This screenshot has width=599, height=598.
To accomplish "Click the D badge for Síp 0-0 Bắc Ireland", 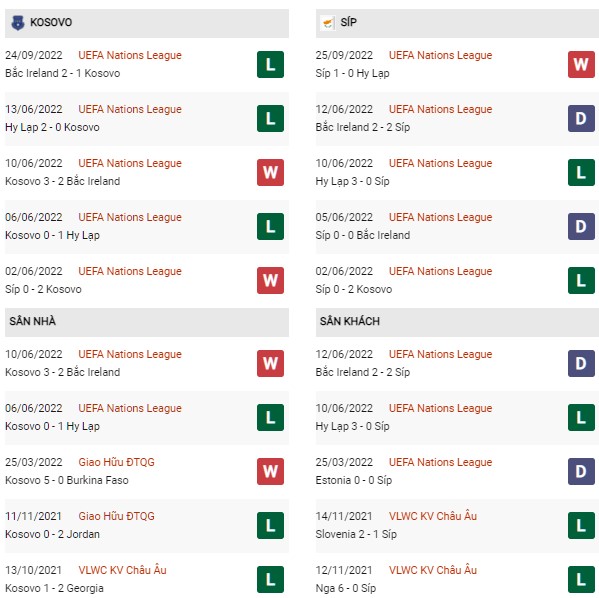I will [581, 226].
